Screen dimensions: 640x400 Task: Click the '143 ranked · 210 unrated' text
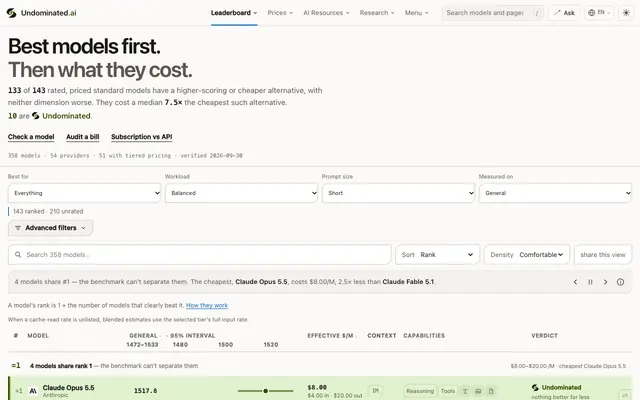pyautogui.click(x=48, y=211)
